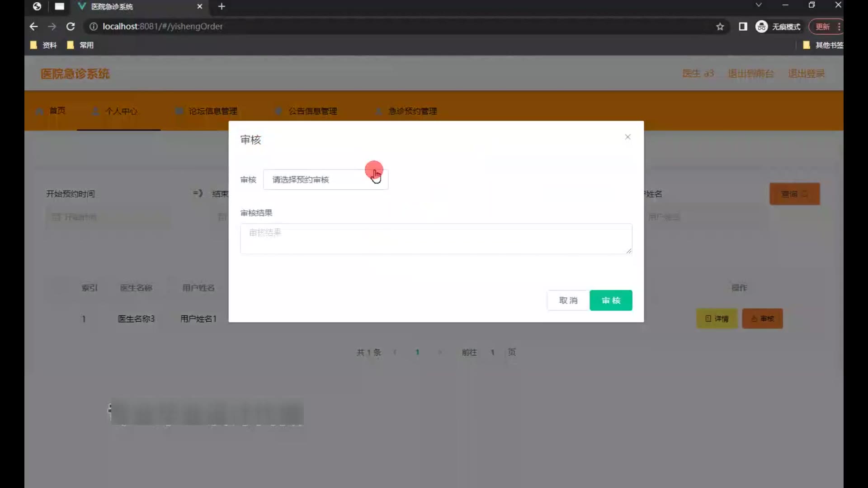This screenshot has width=868, height=488.
Task: Close the 医院急诊系统 browser tab
Action: (x=199, y=6)
